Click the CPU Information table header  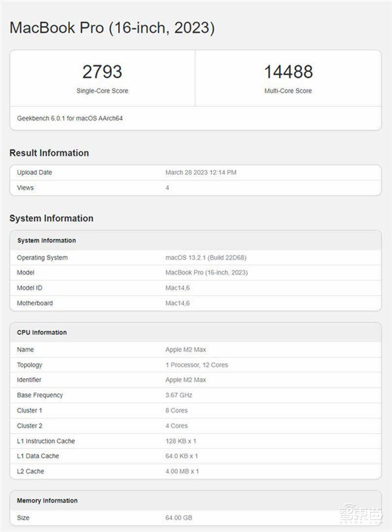point(42,332)
